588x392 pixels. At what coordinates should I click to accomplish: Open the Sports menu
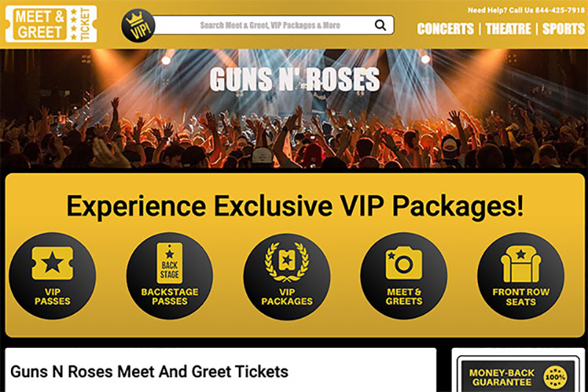tap(563, 29)
